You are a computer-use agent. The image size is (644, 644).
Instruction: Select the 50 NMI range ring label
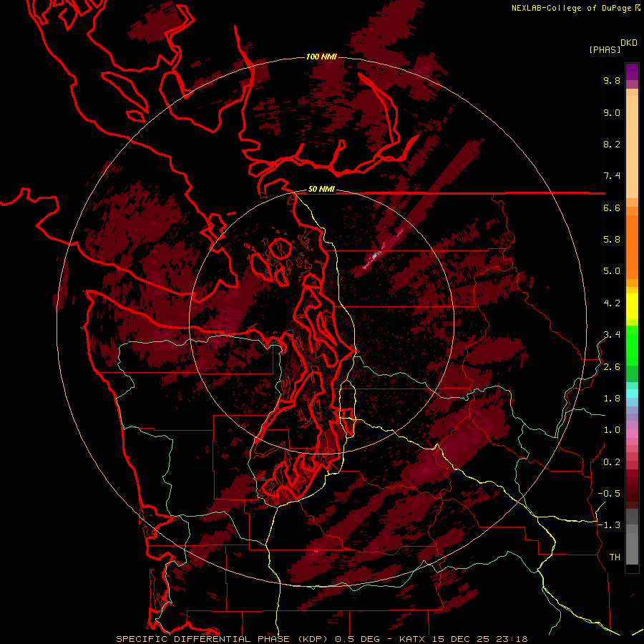point(321,189)
